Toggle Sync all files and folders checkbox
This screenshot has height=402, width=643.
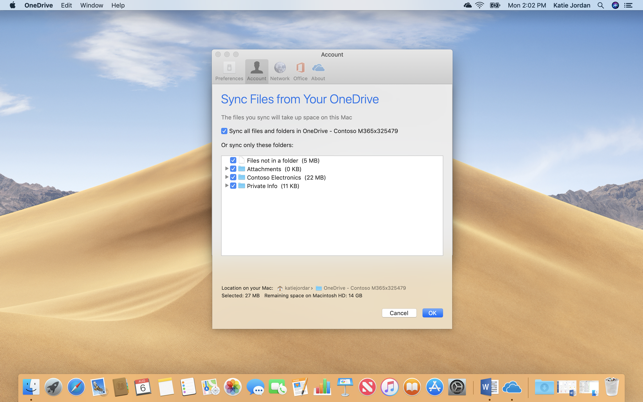[x=224, y=131]
